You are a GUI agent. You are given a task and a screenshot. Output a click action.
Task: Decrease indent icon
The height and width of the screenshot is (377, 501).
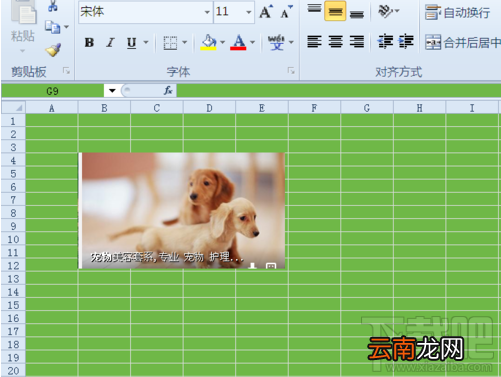(x=385, y=42)
